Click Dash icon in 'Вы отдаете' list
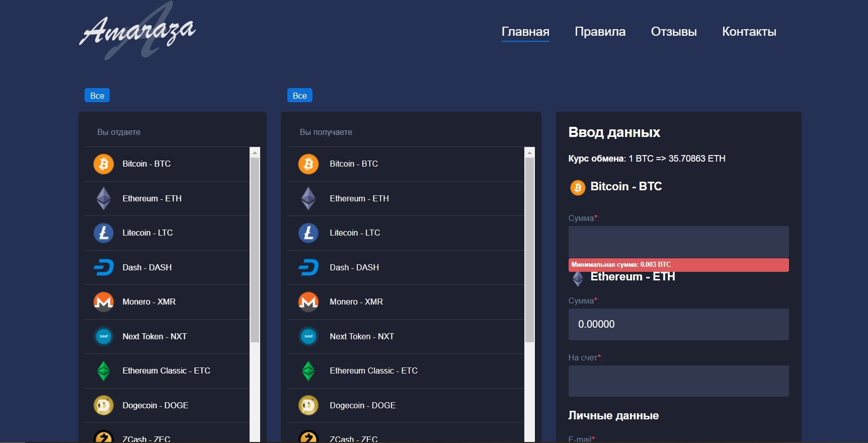The width and height of the screenshot is (868, 443). click(x=104, y=267)
